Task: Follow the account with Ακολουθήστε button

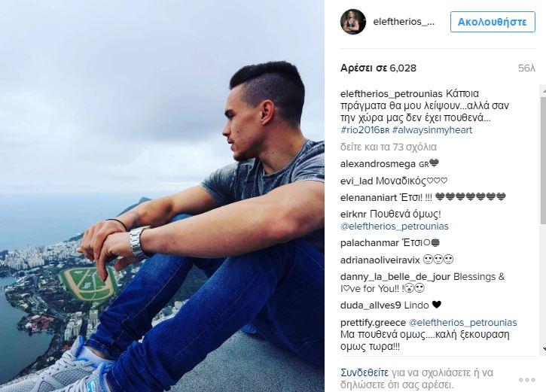Action: tap(493, 22)
